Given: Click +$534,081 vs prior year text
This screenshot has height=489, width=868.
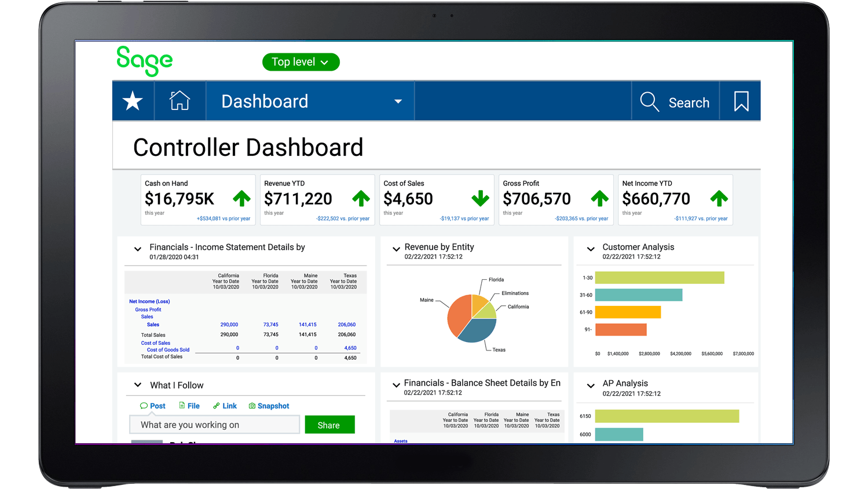Looking at the screenshot, I should (224, 218).
